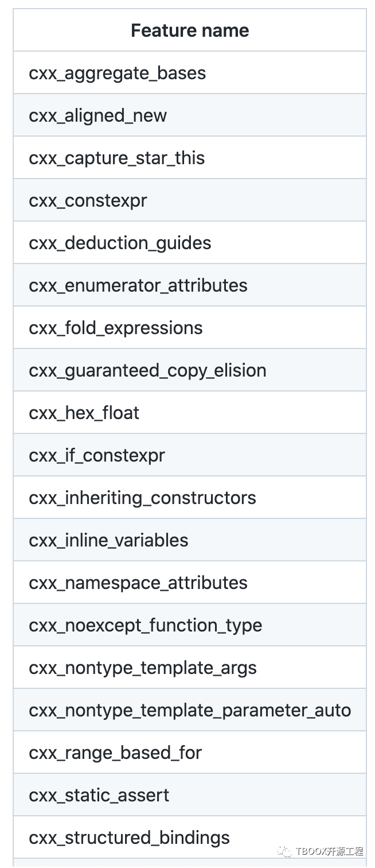The image size is (375, 868).
Task: Select the cxx_if_constexpr row
Action: (190, 455)
